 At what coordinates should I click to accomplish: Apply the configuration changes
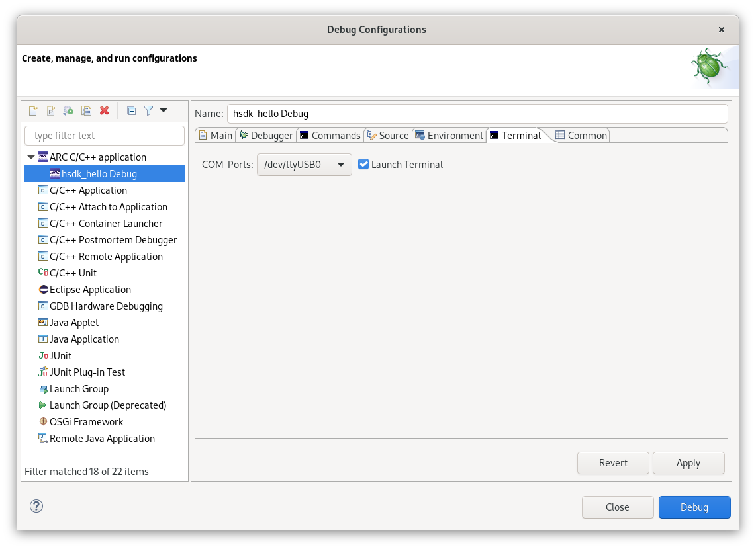(x=688, y=462)
